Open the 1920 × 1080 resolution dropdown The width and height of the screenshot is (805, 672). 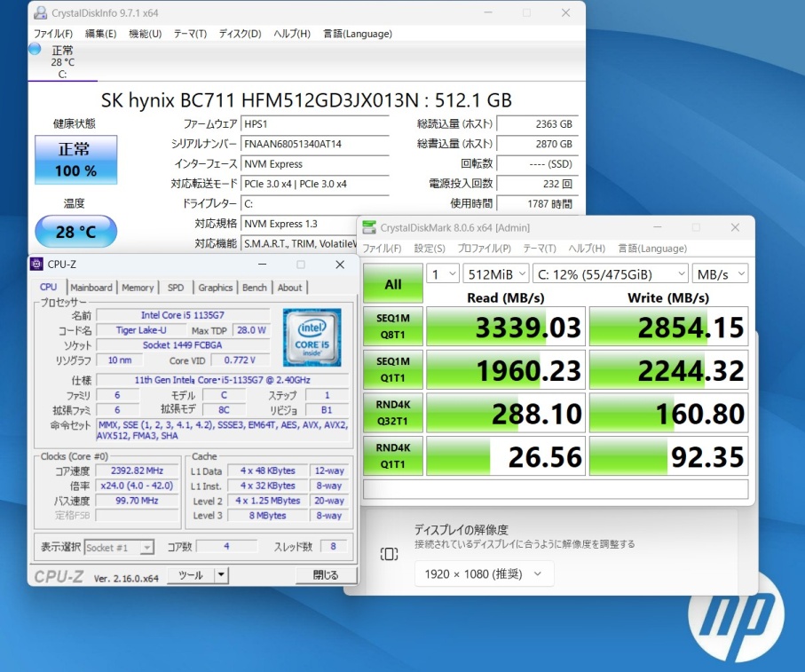[x=484, y=574]
